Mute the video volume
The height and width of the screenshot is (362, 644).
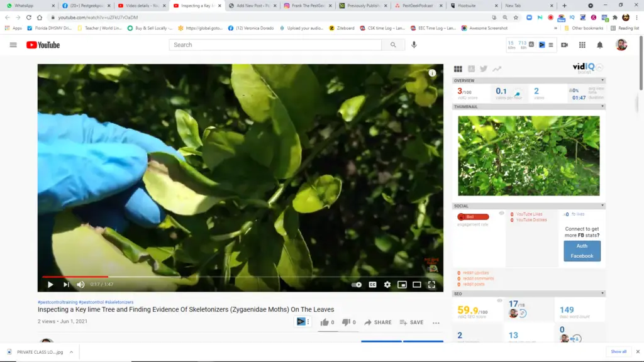coord(80,285)
